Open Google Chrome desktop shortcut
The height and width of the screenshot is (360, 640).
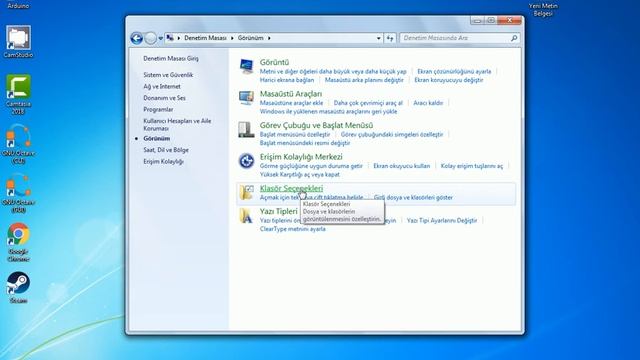(18, 242)
